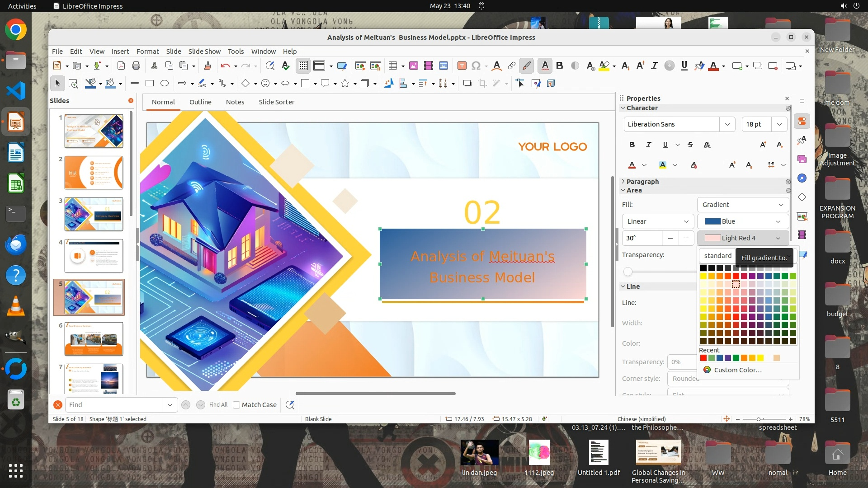Expand the Paragraph section
This screenshot has width=868, height=488.
click(642, 181)
